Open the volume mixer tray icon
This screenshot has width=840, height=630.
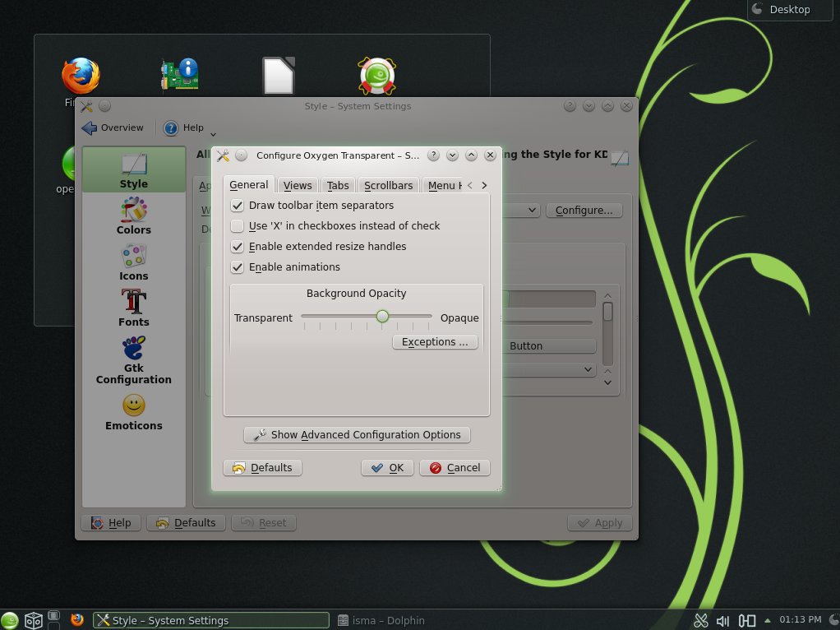pos(722,621)
